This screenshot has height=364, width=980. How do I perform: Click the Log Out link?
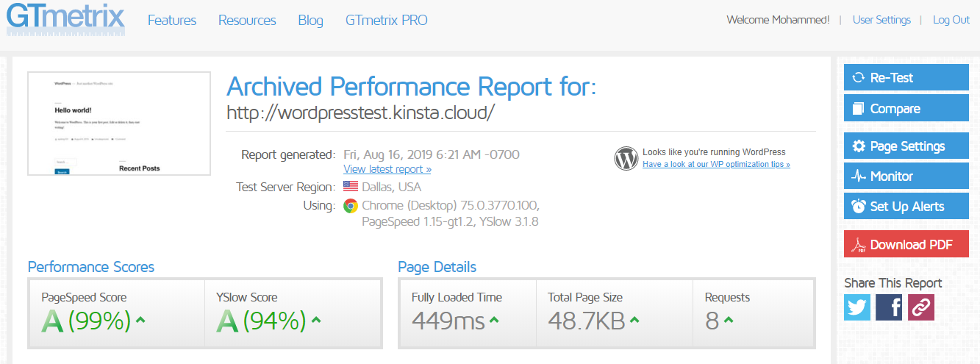coord(951,20)
